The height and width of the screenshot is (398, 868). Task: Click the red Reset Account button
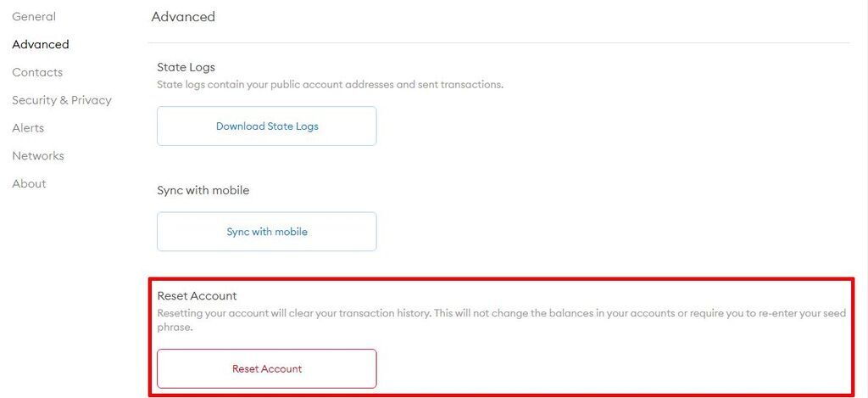(267, 369)
